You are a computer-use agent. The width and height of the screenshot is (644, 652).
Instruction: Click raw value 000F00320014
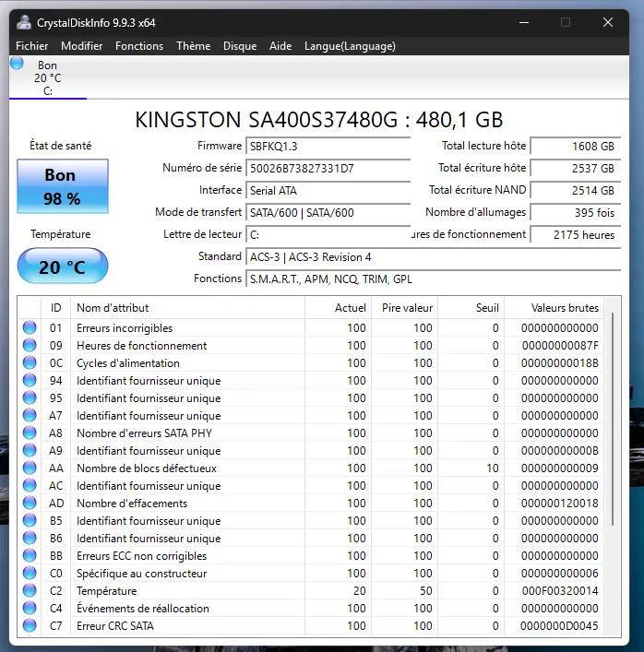pyautogui.click(x=560, y=591)
